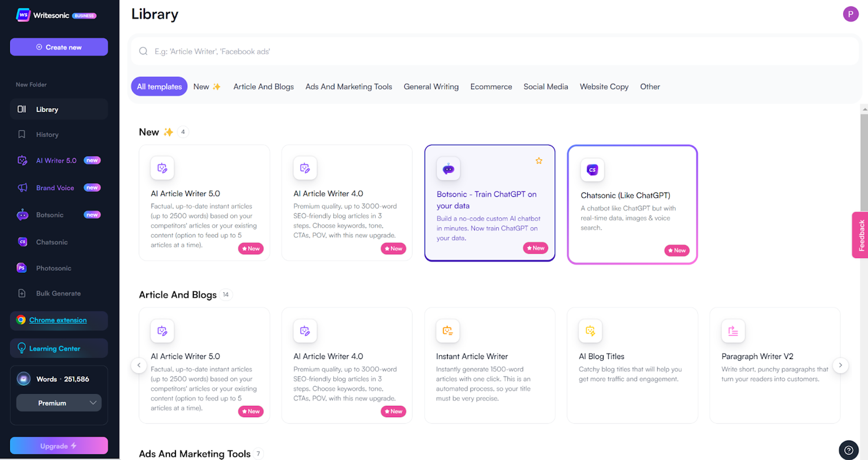
Task: Open the Chatsonic (Like ChatGPT) card
Action: pyautogui.click(x=632, y=204)
